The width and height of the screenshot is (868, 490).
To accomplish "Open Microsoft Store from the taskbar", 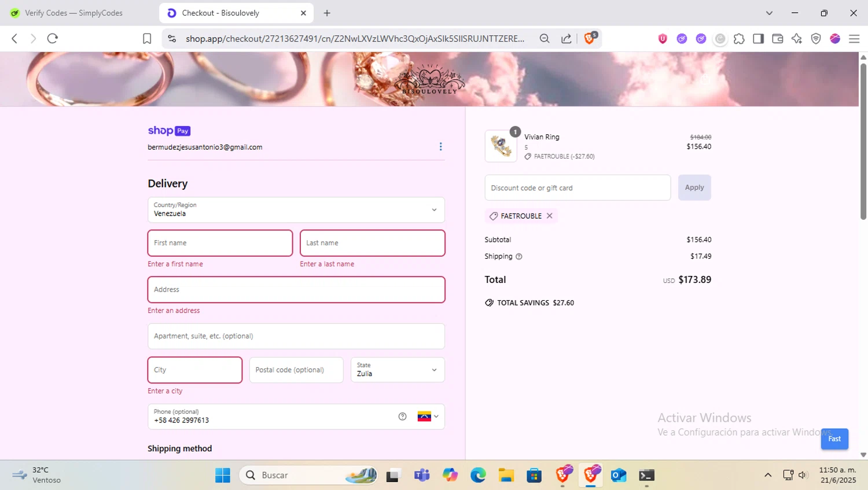I will coord(534,475).
